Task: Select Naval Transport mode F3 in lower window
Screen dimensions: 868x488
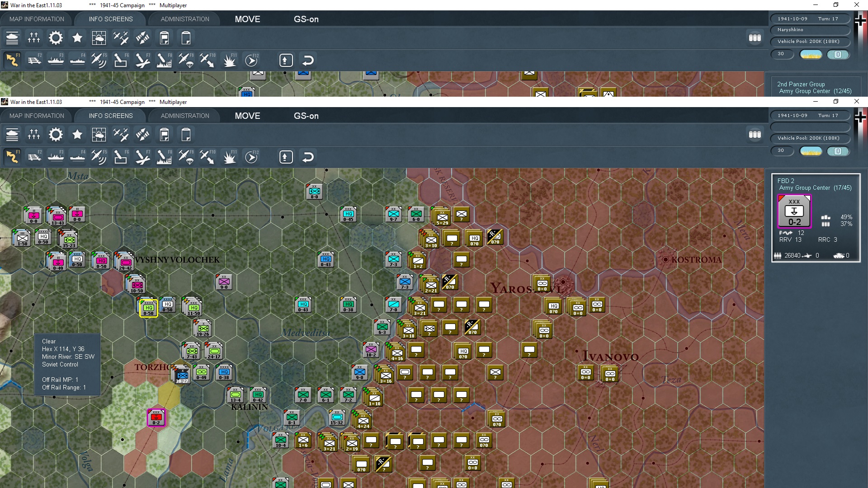Action: point(56,157)
